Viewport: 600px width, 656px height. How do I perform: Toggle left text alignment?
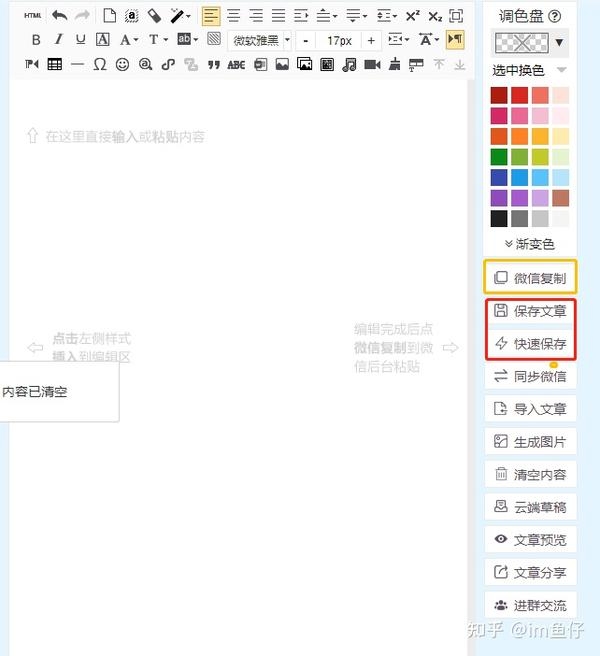pyautogui.click(x=211, y=16)
